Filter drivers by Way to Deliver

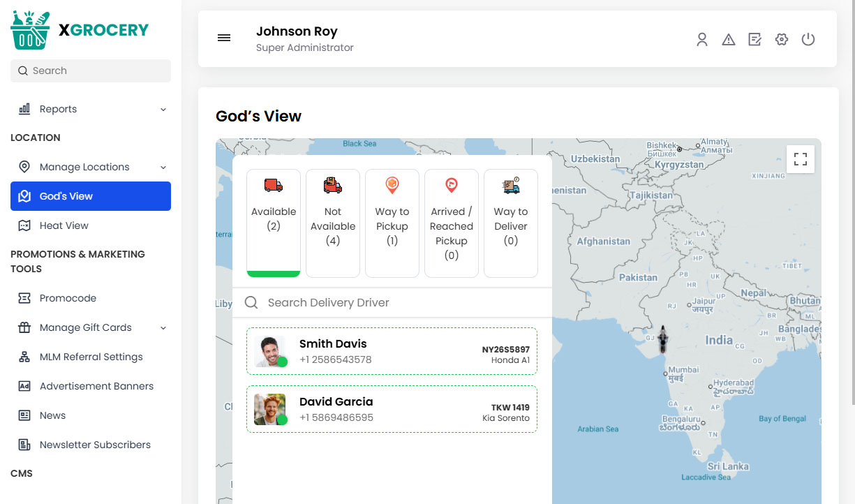coord(511,223)
